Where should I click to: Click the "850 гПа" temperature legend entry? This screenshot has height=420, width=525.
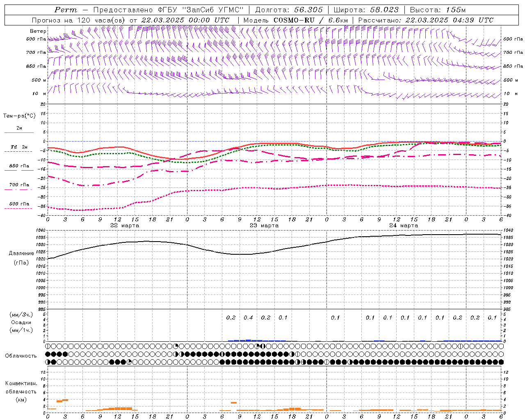pos(19,166)
